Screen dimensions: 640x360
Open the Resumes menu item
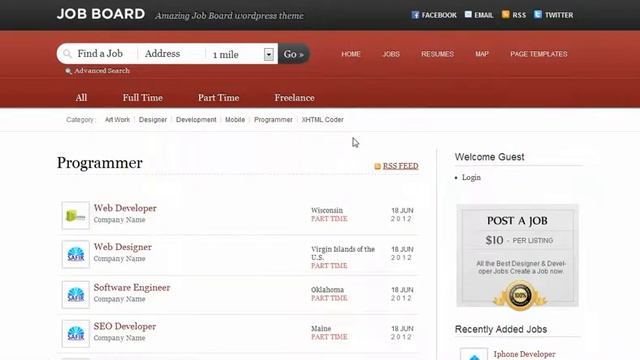point(438,54)
